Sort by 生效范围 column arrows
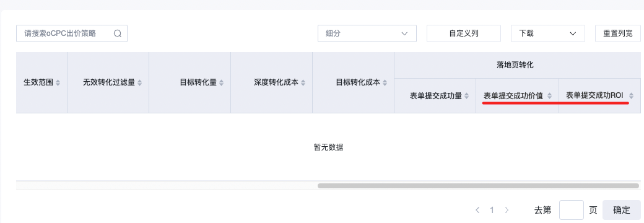This screenshot has height=223, width=644. pyautogui.click(x=58, y=83)
